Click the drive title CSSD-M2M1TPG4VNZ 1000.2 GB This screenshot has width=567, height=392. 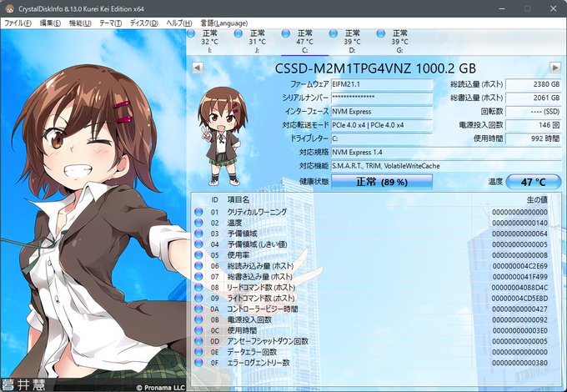375,68
